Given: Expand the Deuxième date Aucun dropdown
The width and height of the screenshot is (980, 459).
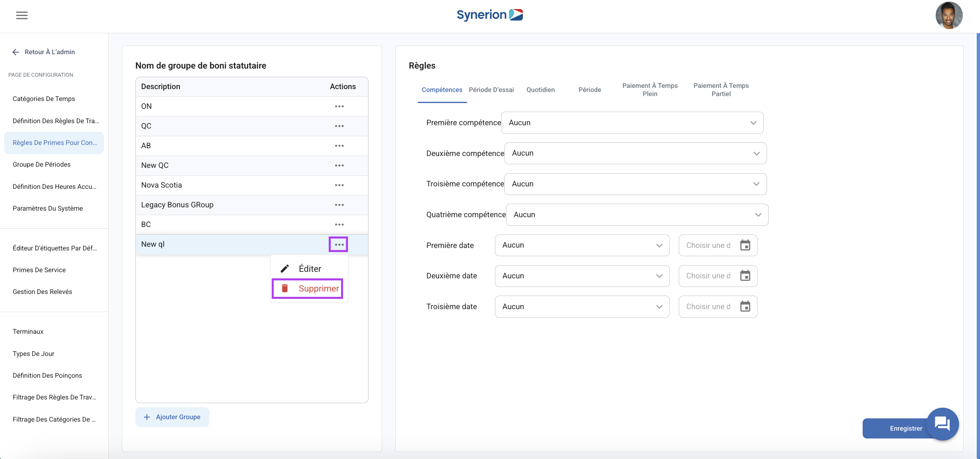Looking at the screenshot, I should (582, 276).
